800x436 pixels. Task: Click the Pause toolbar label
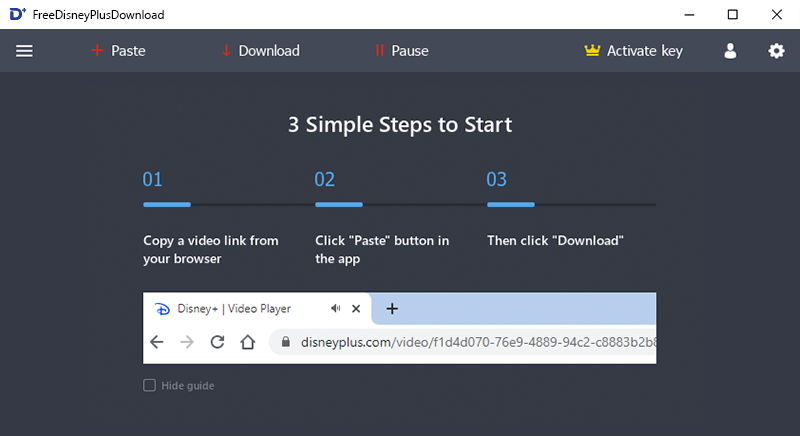click(410, 51)
